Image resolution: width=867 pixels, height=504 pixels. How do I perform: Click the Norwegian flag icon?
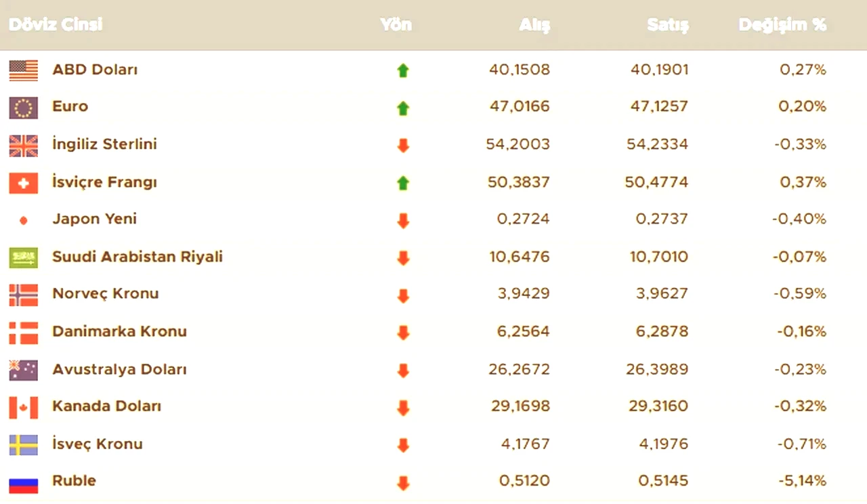click(x=24, y=295)
